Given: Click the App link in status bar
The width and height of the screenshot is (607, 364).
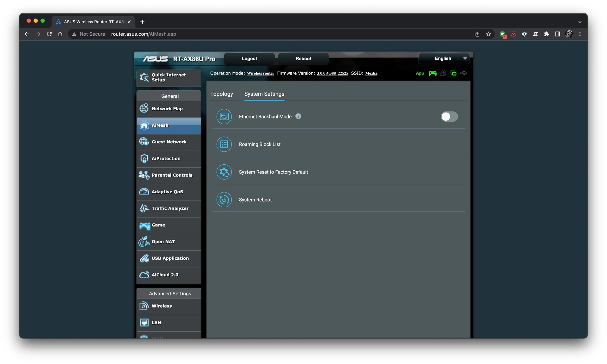Looking at the screenshot, I should (x=420, y=73).
